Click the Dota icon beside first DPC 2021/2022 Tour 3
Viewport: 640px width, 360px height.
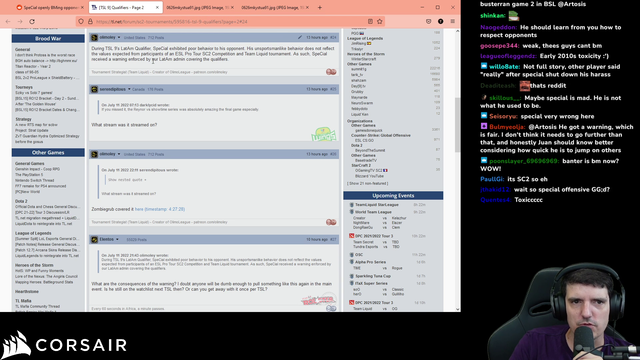351,236
